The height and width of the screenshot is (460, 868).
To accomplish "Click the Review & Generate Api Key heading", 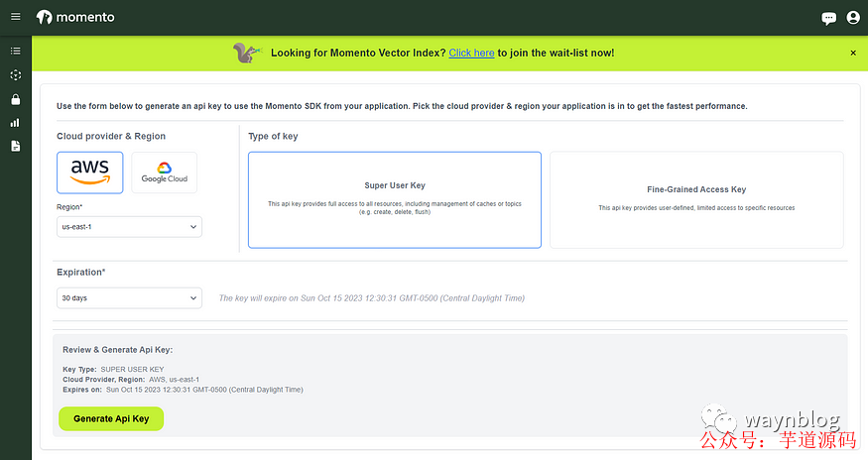I will click(x=117, y=350).
